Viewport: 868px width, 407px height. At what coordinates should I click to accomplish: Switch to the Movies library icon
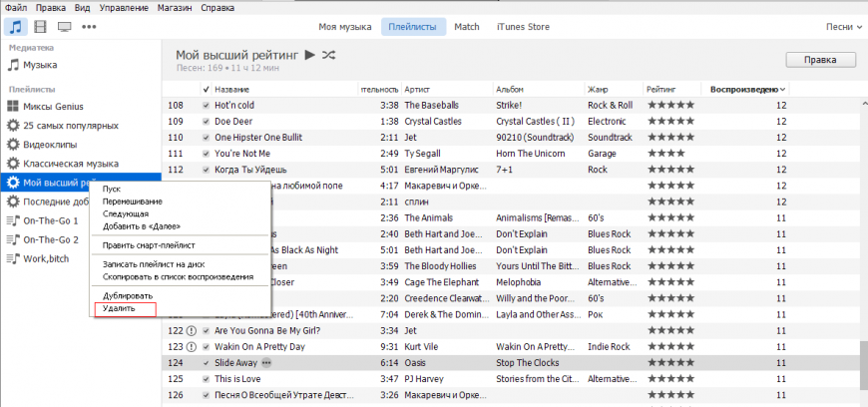pyautogui.click(x=40, y=26)
